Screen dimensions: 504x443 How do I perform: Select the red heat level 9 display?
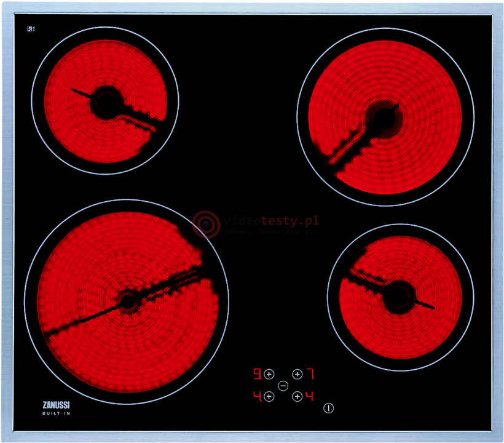[x=257, y=373]
